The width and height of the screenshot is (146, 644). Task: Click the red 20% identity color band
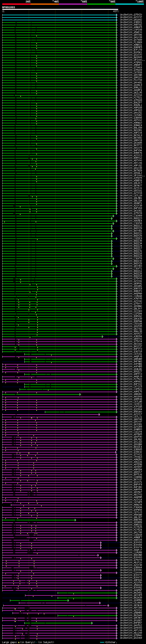coord(16,4)
